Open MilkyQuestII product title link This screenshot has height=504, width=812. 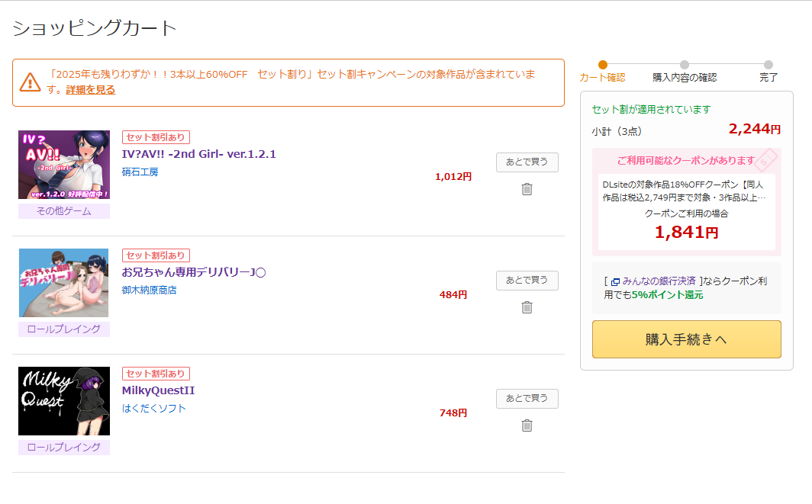158,390
